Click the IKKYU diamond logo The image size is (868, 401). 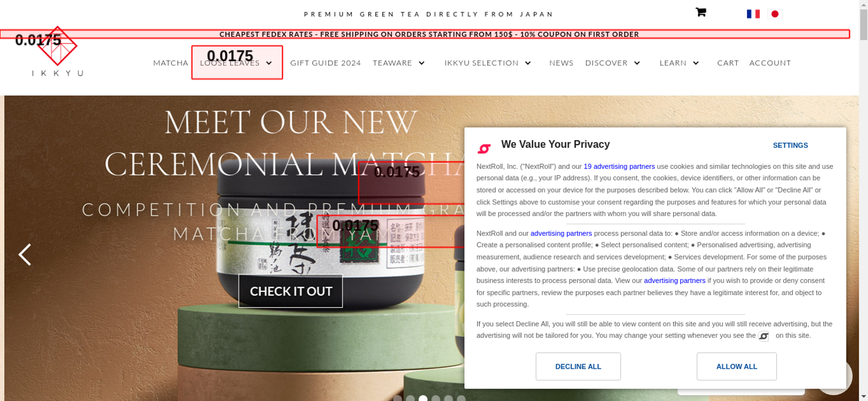coord(57,46)
